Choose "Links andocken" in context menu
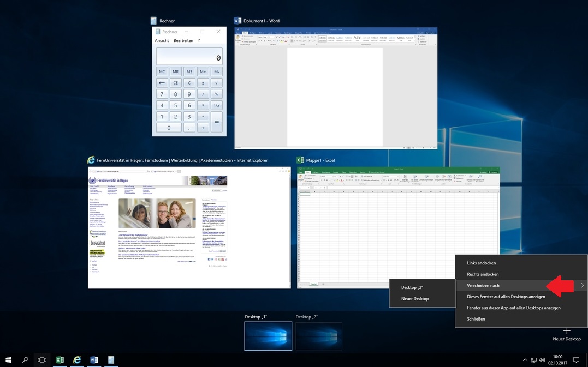 [x=482, y=263]
